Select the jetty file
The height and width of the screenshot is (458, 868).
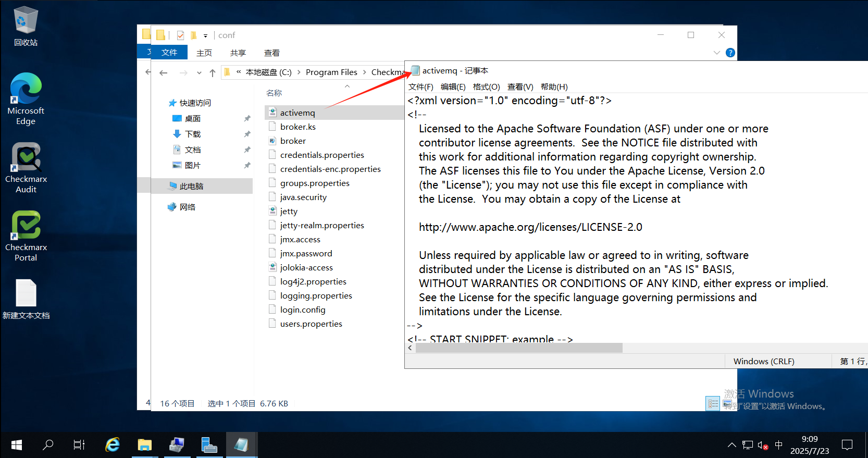289,212
